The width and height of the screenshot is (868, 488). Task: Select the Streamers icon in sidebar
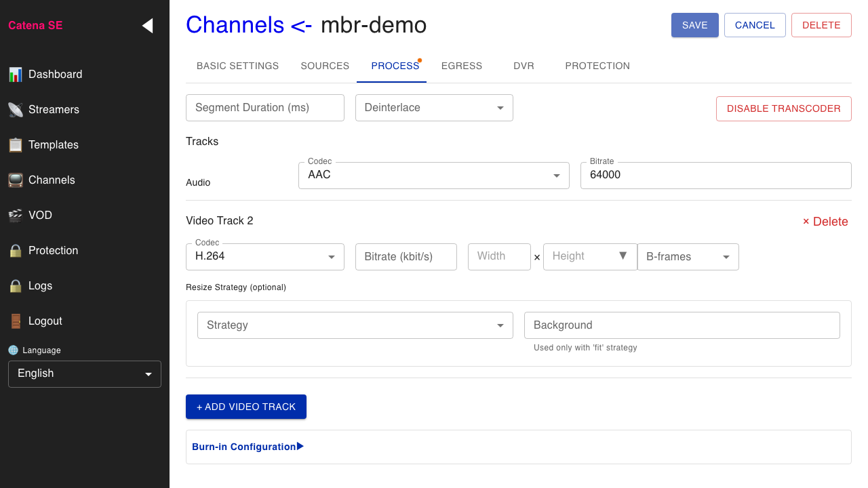pyautogui.click(x=15, y=109)
